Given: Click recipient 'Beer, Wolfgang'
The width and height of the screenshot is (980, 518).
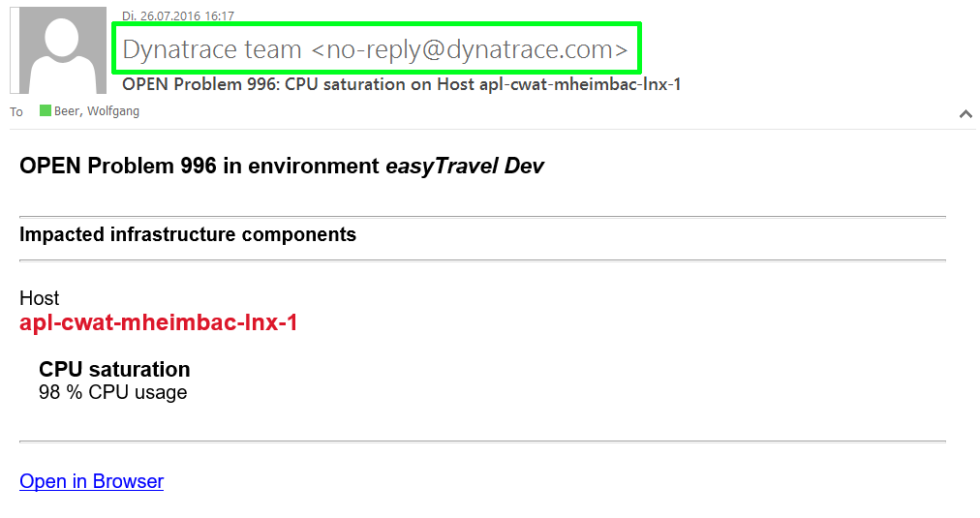Looking at the screenshot, I should (97, 111).
